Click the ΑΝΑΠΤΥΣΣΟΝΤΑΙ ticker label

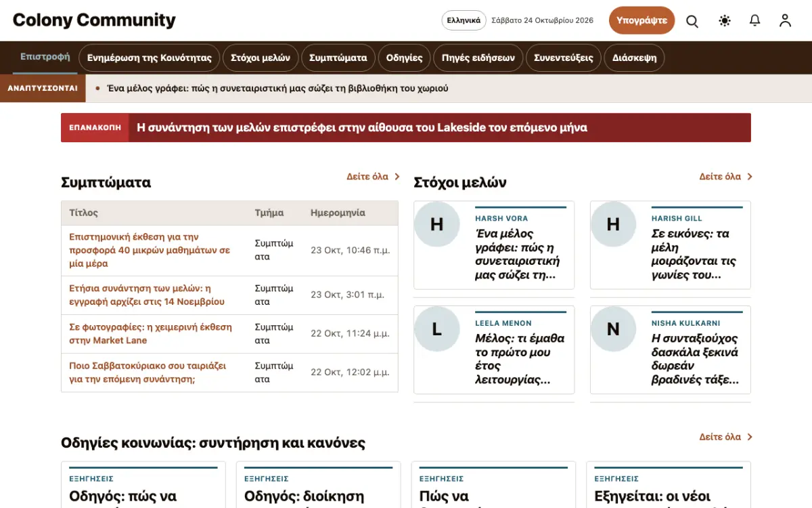click(x=43, y=88)
